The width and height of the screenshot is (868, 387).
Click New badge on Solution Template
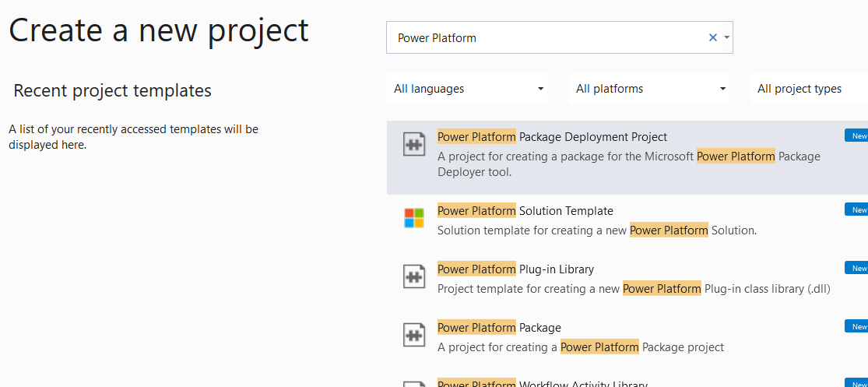coord(857,209)
